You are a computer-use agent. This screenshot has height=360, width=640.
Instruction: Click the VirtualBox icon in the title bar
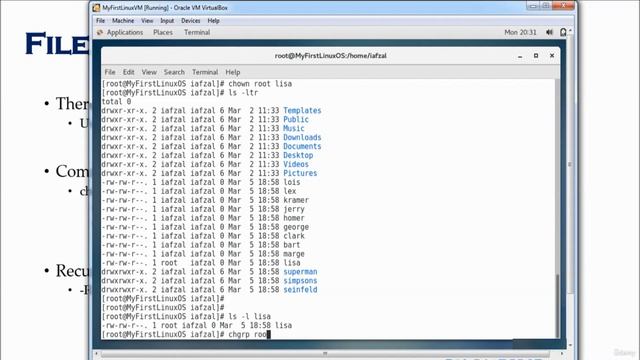(x=96, y=8)
